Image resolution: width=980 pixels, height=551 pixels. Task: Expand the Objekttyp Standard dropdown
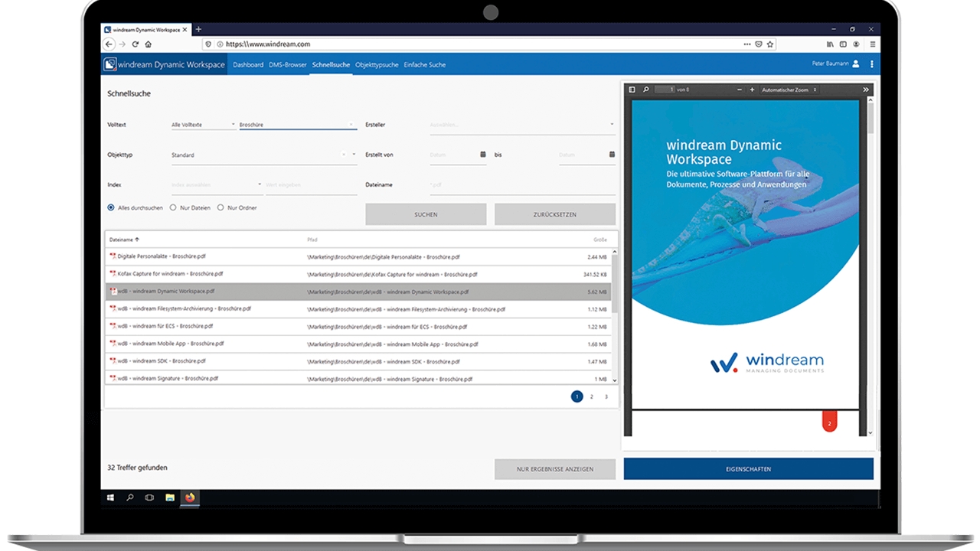[x=354, y=155]
